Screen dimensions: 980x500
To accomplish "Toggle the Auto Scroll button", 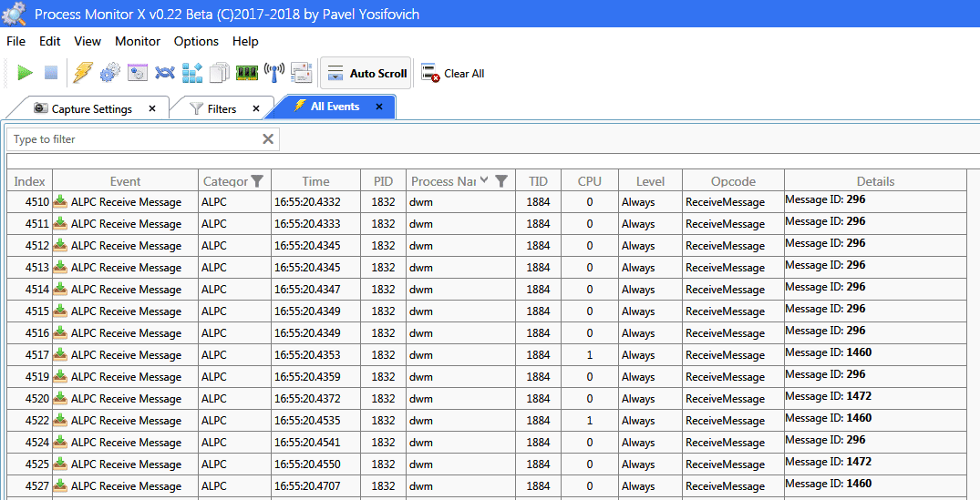I will tap(366, 74).
